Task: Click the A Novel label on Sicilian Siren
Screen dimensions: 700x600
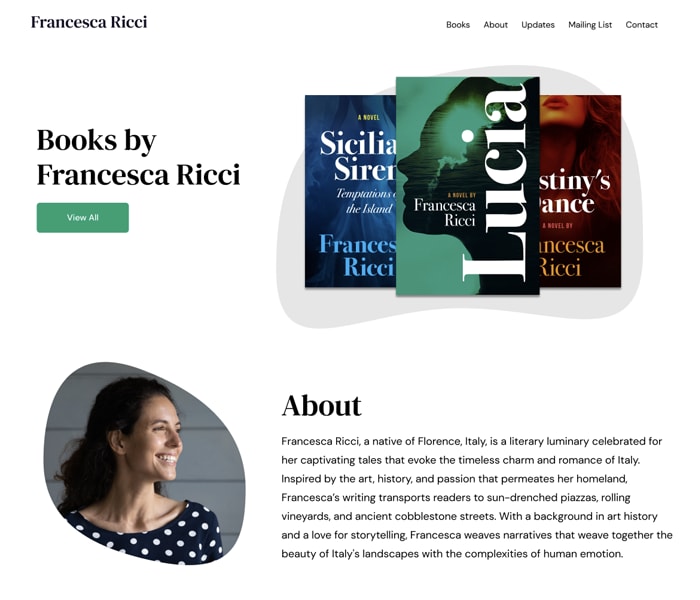Action: [x=369, y=117]
